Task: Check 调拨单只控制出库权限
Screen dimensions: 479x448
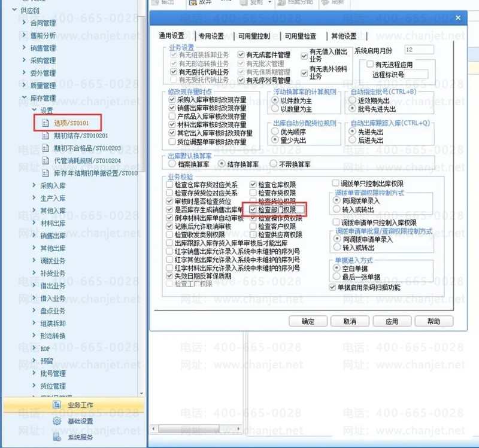Action: (x=335, y=183)
